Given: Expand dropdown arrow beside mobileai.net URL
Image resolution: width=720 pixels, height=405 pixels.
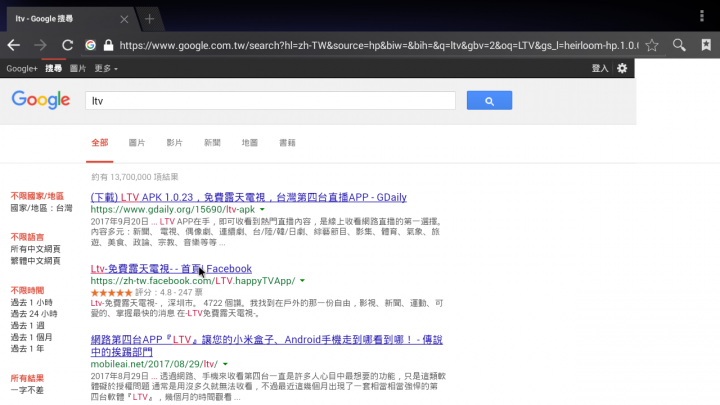Looking at the screenshot, I should pyautogui.click(x=225, y=364).
